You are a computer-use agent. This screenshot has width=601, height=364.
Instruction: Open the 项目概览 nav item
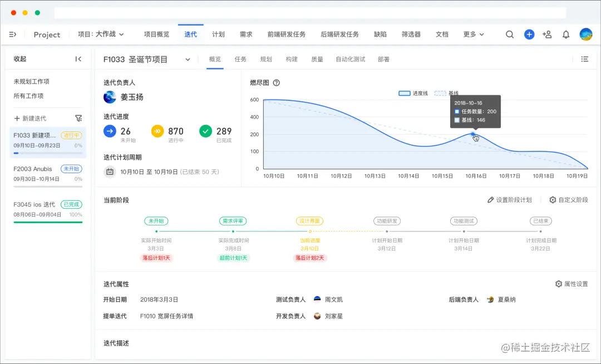[x=156, y=35]
